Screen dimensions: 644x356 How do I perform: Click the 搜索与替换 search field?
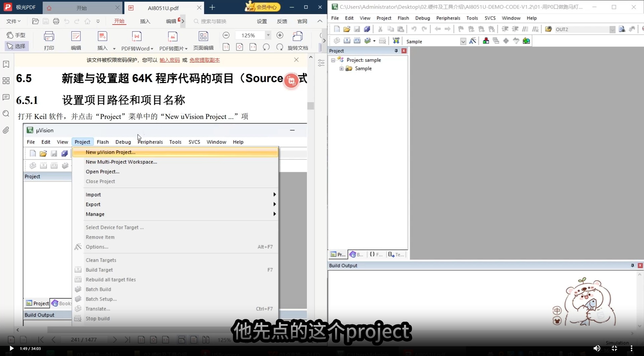click(x=213, y=21)
